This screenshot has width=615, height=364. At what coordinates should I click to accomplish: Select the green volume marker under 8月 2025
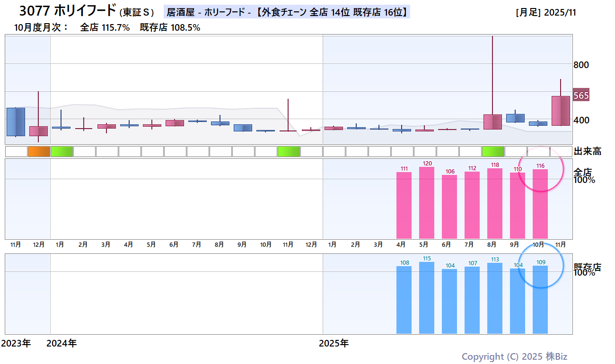(492, 150)
